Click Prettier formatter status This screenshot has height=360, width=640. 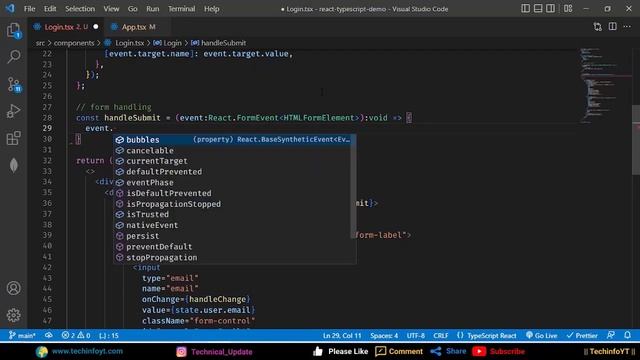tap(582, 336)
